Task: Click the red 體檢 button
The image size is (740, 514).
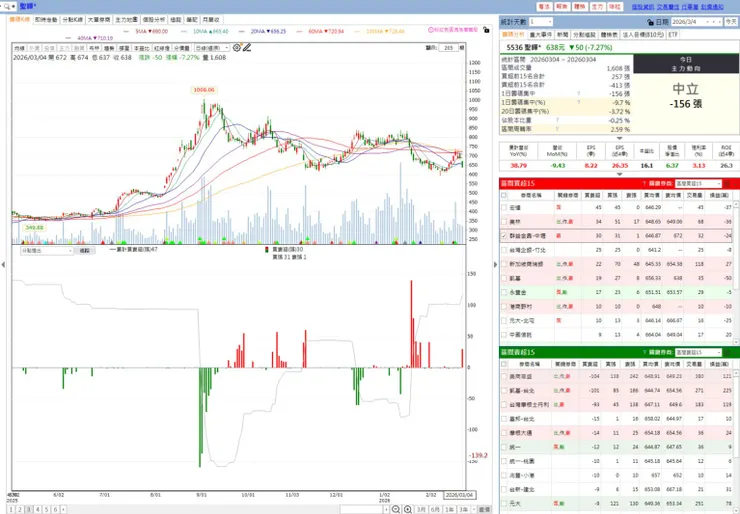Action: click(x=579, y=7)
